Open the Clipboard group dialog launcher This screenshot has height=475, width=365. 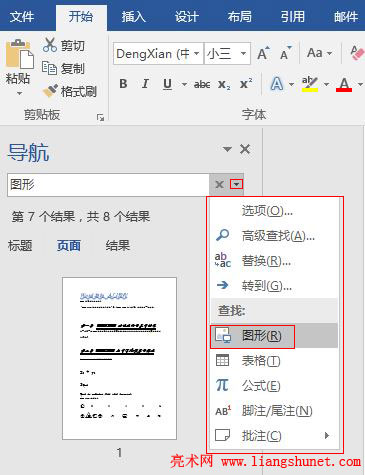[x=100, y=117]
